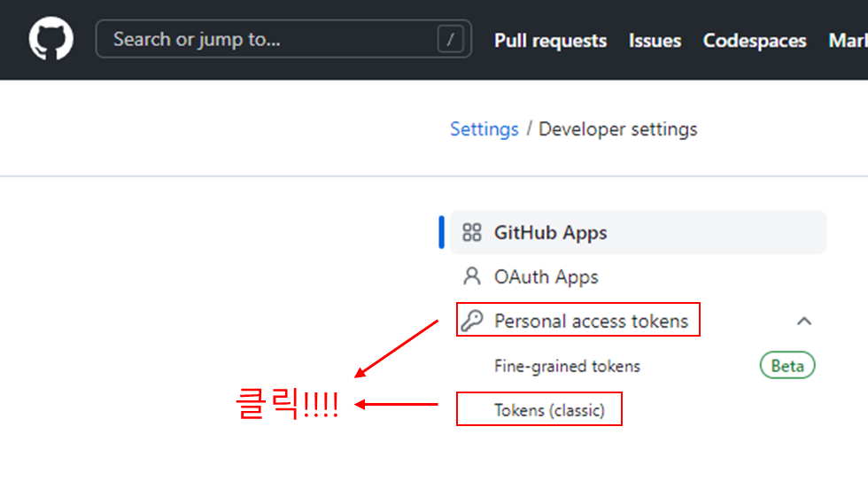This screenshot has width=868, height=481.
Task: Open Tokens (classic) page
Action: click(549, 410)
